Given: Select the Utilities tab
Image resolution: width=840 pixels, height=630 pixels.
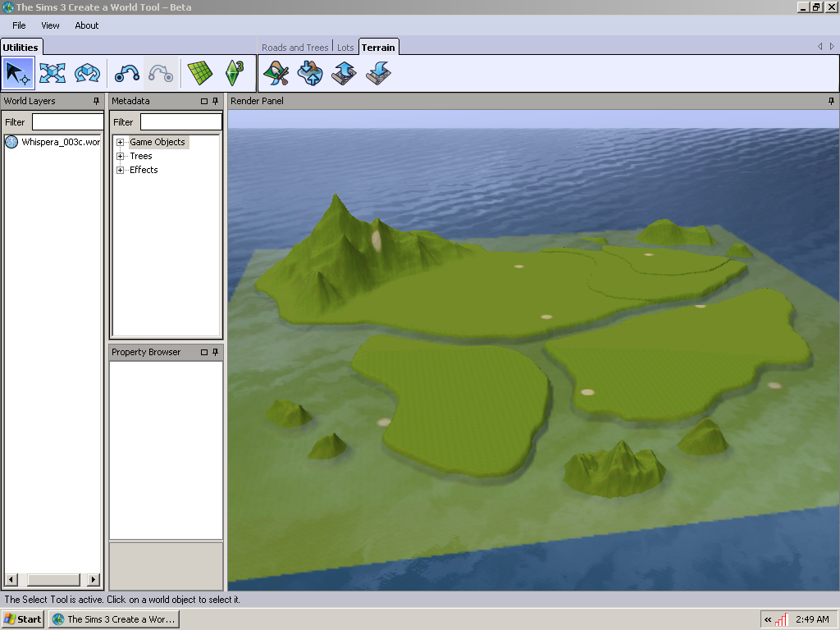Looking at the screenshot, I should coord(21,47).
